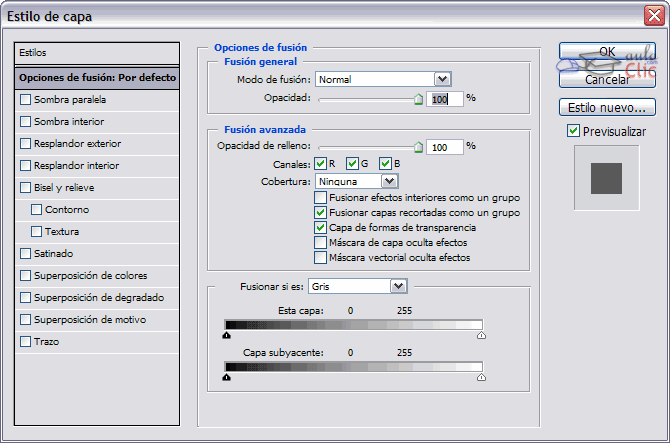Toggle the R channel checkbox
The height and width of the screenshot is (443, 670).
pyautogui.click(x=320, y=164)
